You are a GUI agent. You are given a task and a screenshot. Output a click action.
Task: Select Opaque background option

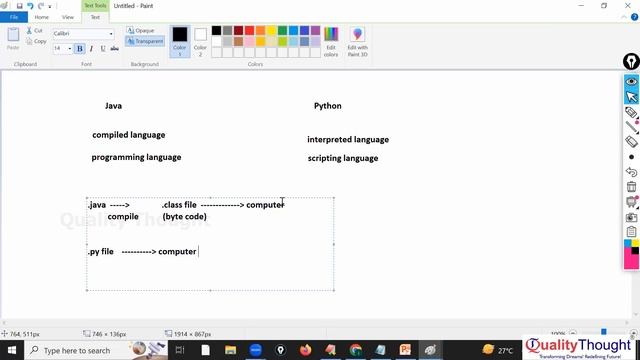pos(140,31)
